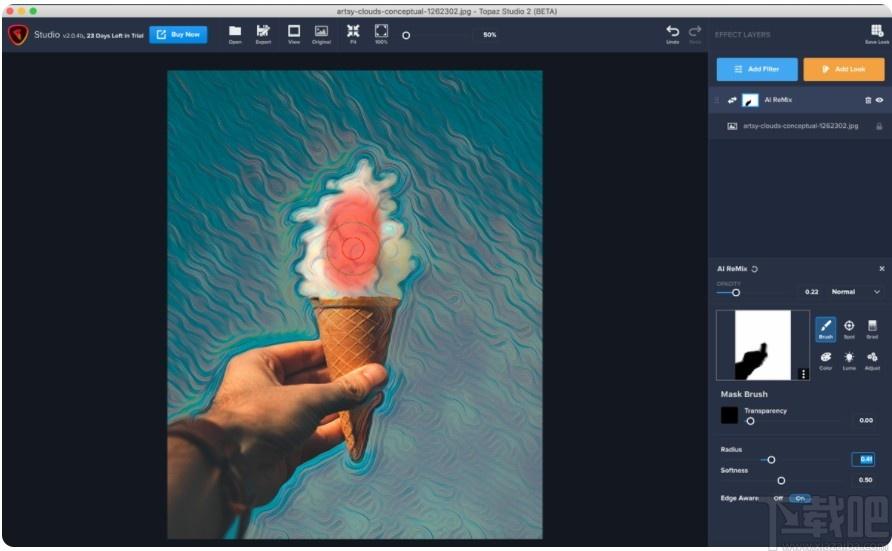
Task: Click the Redo arrow icon
Action: (695, 34)
